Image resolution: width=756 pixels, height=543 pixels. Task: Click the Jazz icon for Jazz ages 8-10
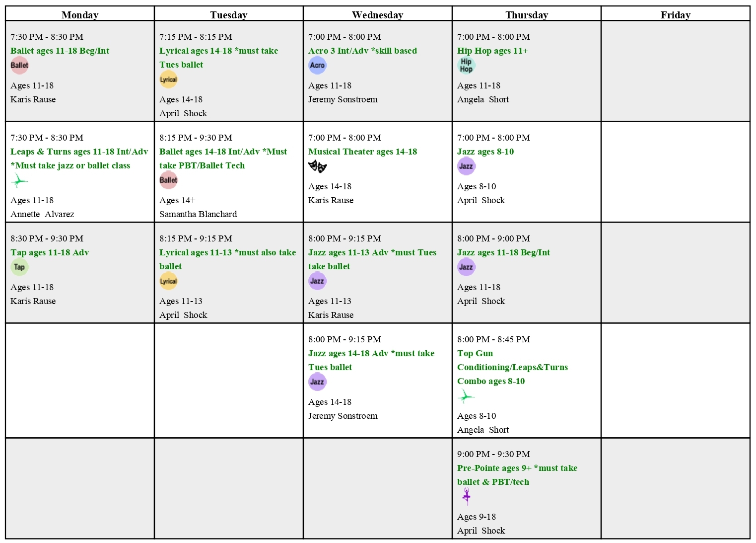(467, 166)
